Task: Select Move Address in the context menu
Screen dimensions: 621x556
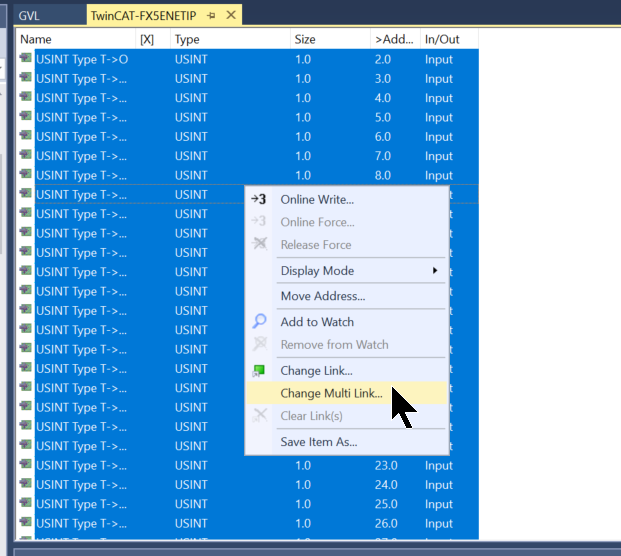Action: point(322,296)
